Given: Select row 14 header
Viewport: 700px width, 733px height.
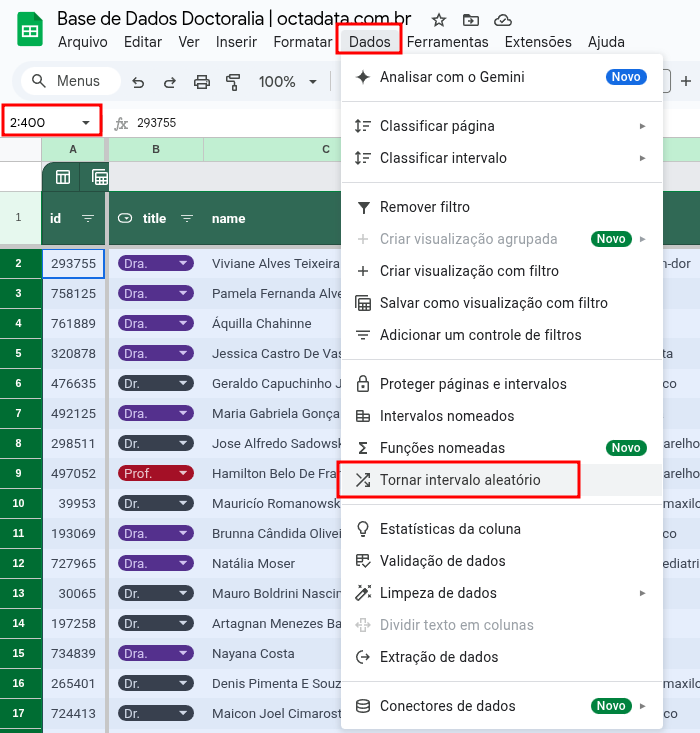Looking at the screenshot, I should [x=19, y=623].
